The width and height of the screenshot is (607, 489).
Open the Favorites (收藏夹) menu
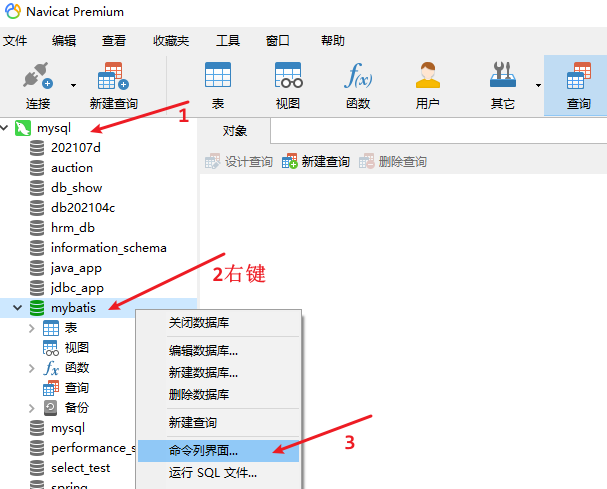[x=171, y=40]
